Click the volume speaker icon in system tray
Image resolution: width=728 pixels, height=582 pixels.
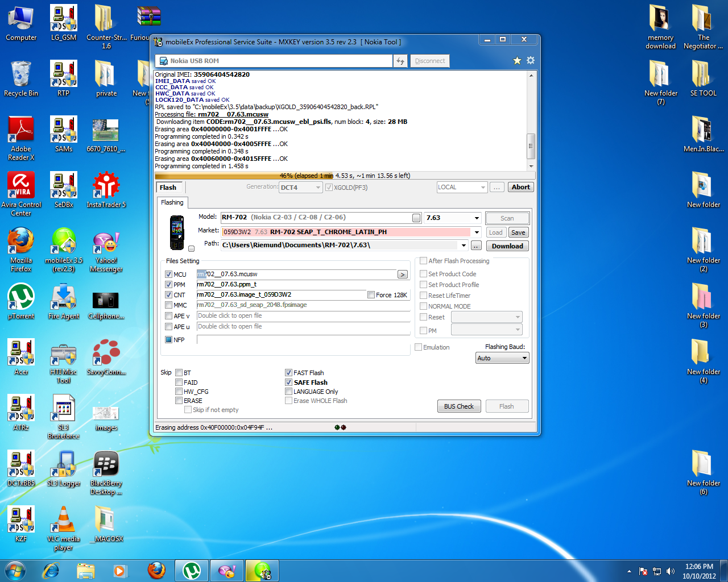pyautogui.click(x=671, y=571)
